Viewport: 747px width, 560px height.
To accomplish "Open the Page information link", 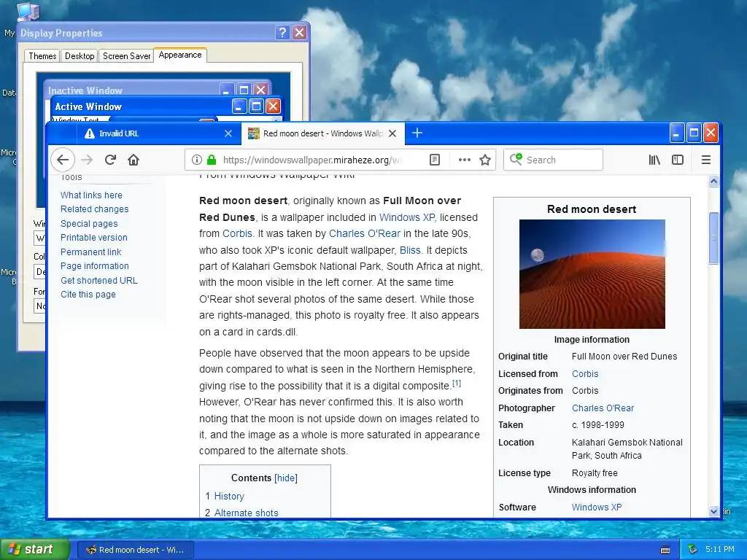I will coord(95,265).
